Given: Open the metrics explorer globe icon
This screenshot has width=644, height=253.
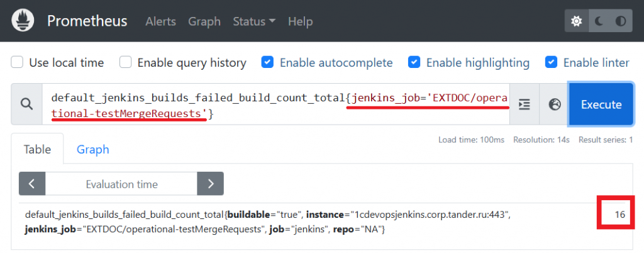Looking at the screenshot, I should 554,104.
